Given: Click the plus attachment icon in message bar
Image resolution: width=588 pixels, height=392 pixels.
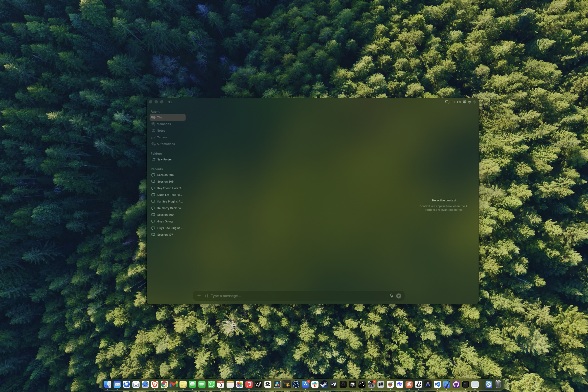Looking at the screenshot, I should pyautogui.click(x=199, y=296).
